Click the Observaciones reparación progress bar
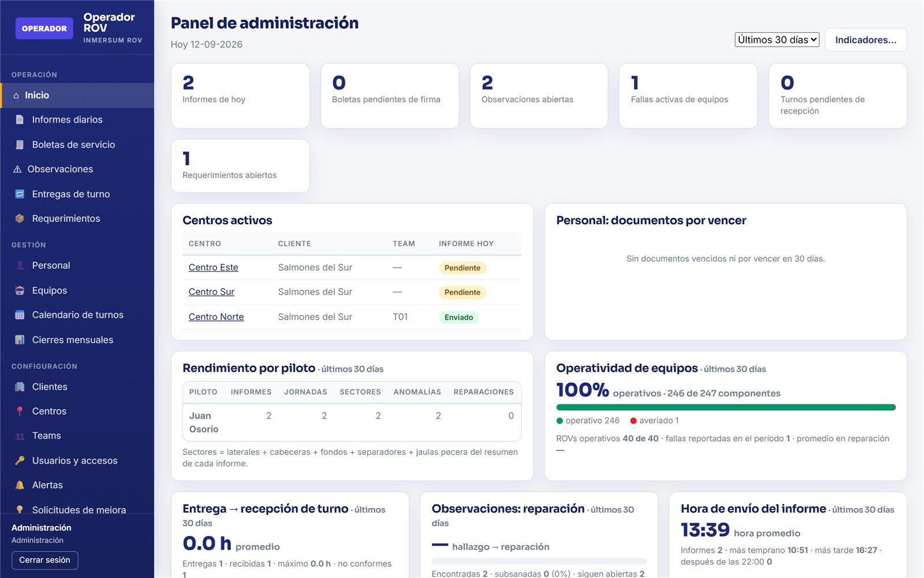Screen dimensions: 924x578 [539, 561]
